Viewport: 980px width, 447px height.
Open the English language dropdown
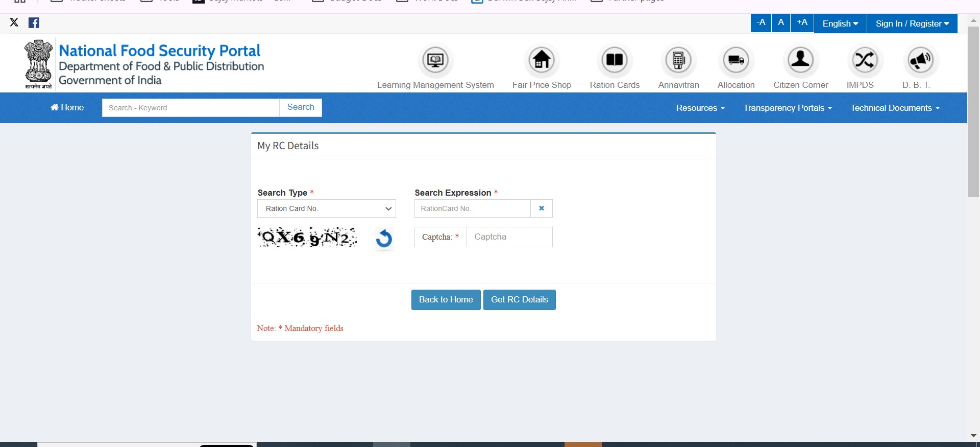click(x=840, y=23)
